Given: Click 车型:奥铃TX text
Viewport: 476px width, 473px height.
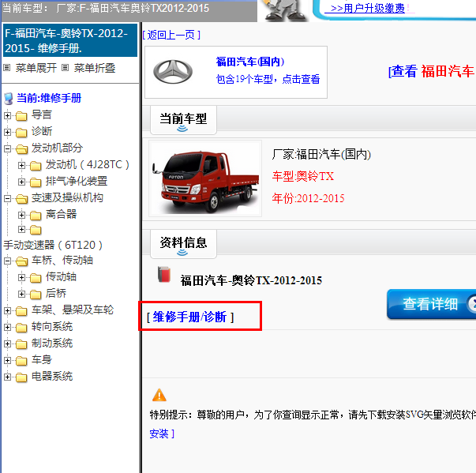Looking at the screenshot, I should [303, 176].
